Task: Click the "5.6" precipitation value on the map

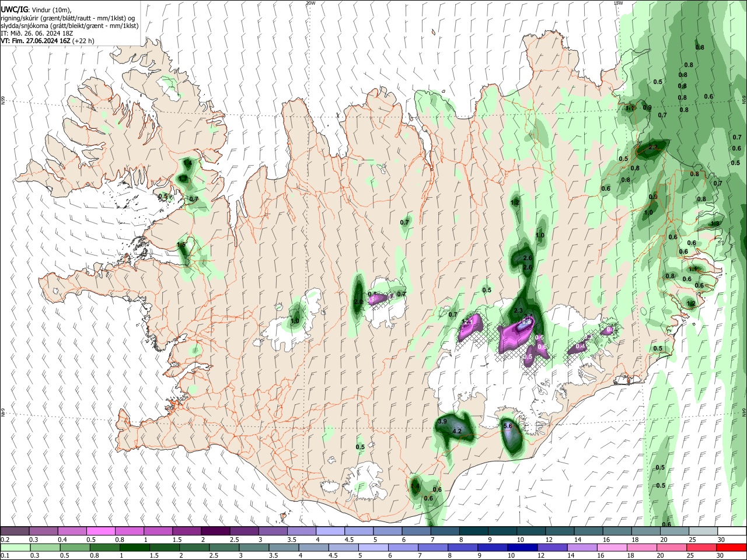Action: [507, 426]
